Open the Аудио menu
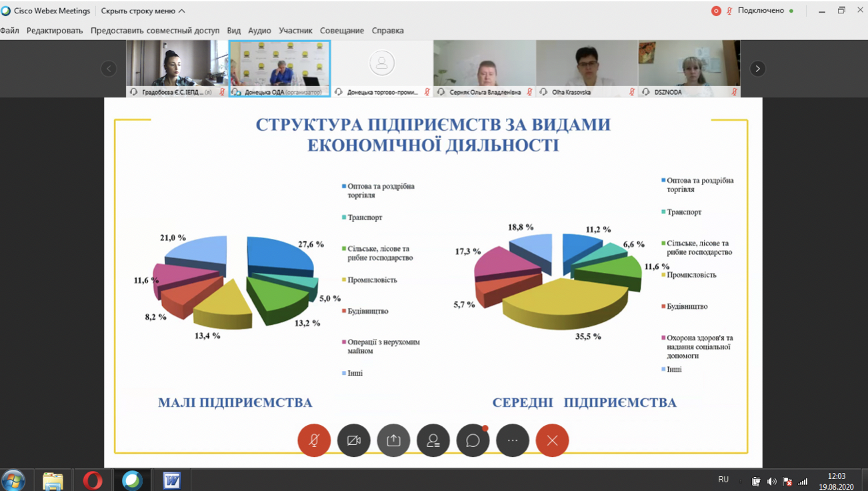The image size is (868, 491). click(x=259, y=31)
